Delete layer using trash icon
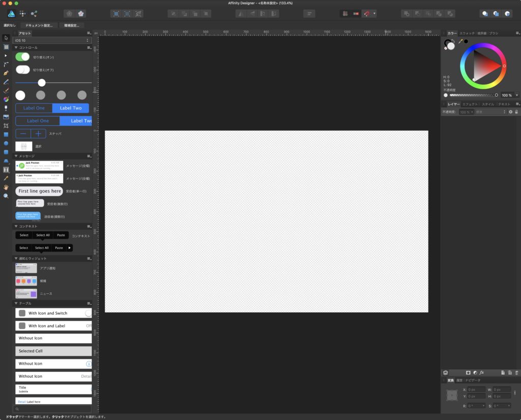This screenshot has width=521, height=420. click(516, 373)
